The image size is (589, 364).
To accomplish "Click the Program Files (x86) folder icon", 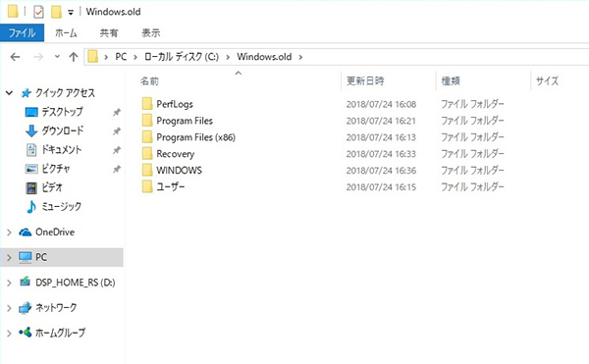I will pyautogui.click(x=147, y=136).
